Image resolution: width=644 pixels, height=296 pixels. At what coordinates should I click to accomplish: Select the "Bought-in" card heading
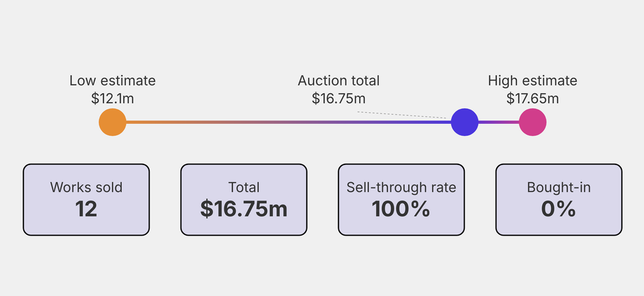[x=558, y=187]
